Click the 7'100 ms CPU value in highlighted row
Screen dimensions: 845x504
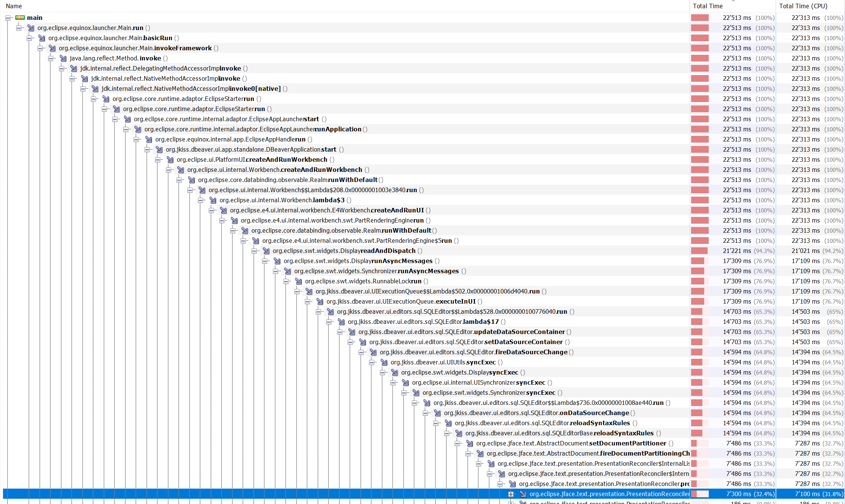pos(807,494)
